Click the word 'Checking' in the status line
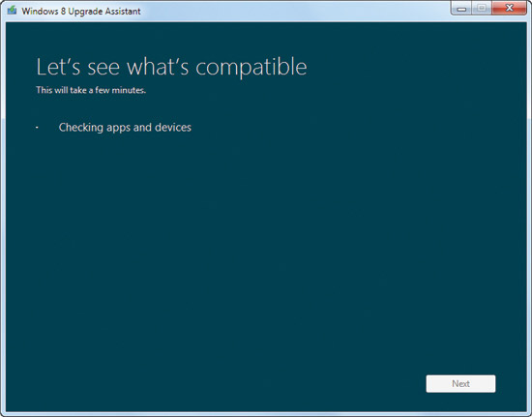 tap(80, 128)
